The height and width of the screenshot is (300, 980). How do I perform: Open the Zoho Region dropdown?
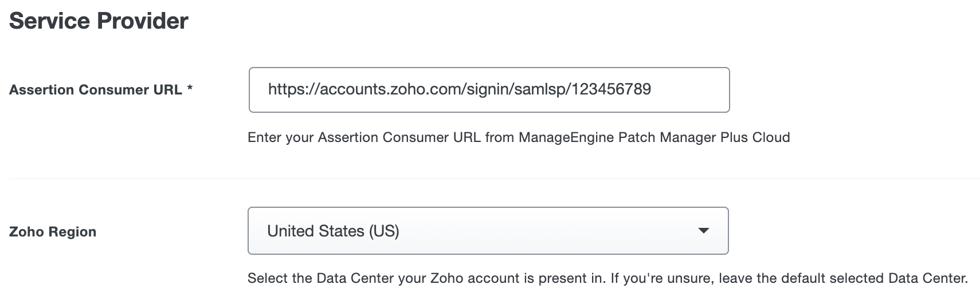coord(487,231)
